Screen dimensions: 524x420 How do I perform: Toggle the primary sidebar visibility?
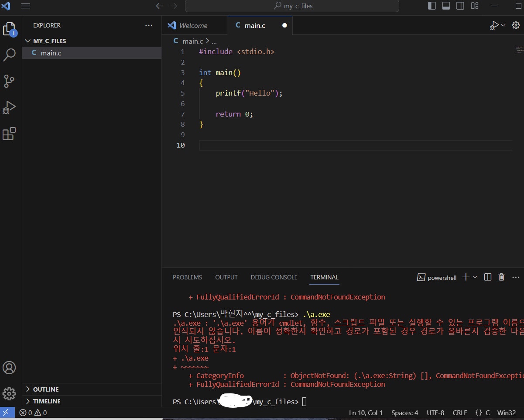coord(432,6)
